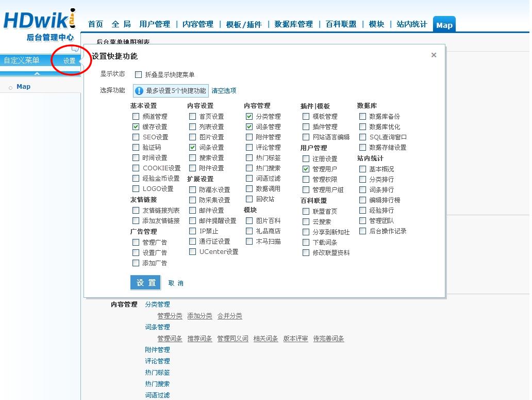
Task: Check the 友情链接列表 checkbox
Action: [136, 211]
